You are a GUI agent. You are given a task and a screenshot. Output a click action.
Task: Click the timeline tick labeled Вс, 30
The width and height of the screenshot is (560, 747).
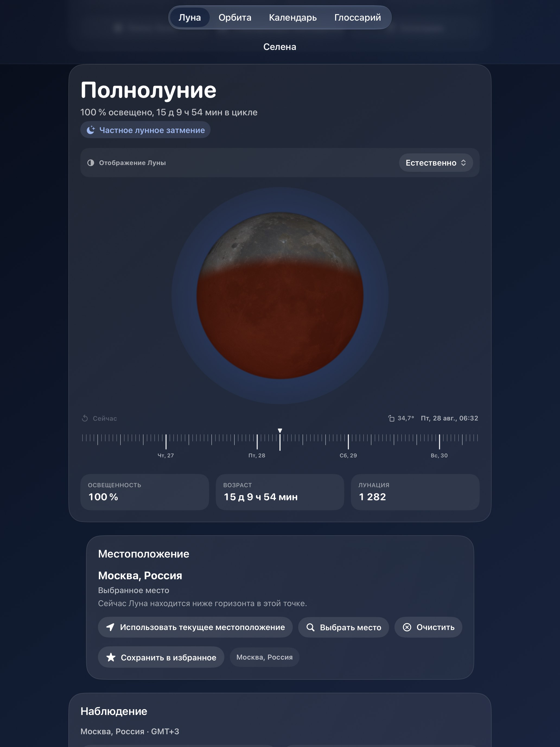pos(439,442)
